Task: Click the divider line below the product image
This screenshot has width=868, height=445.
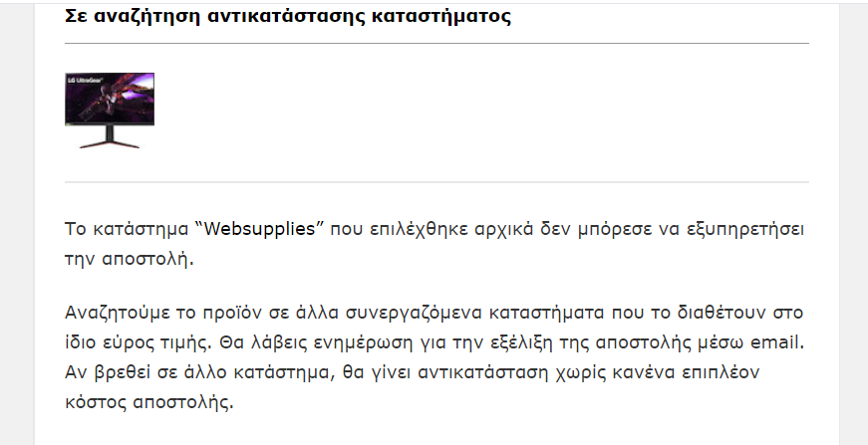Action: pyautogui.click(x=436, y=182)
